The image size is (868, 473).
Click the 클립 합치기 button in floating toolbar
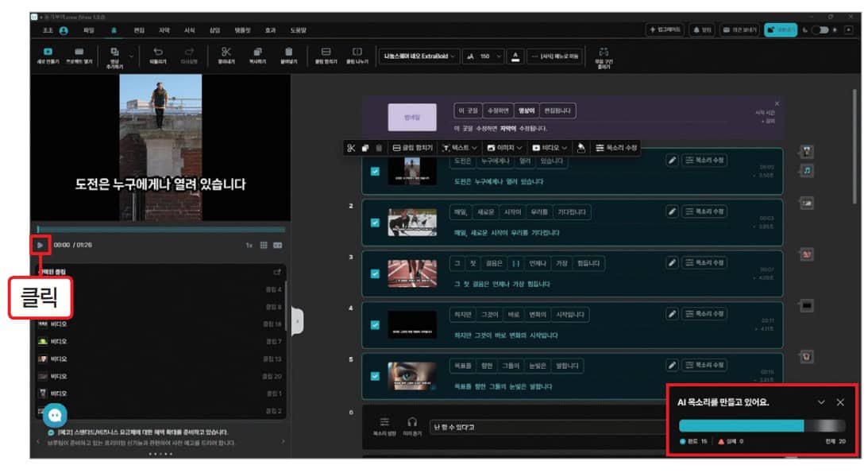point(412,148)
